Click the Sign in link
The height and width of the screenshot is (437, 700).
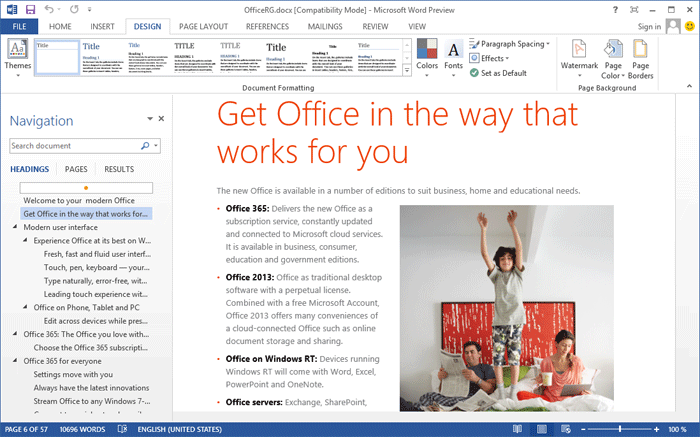[649, 27]
